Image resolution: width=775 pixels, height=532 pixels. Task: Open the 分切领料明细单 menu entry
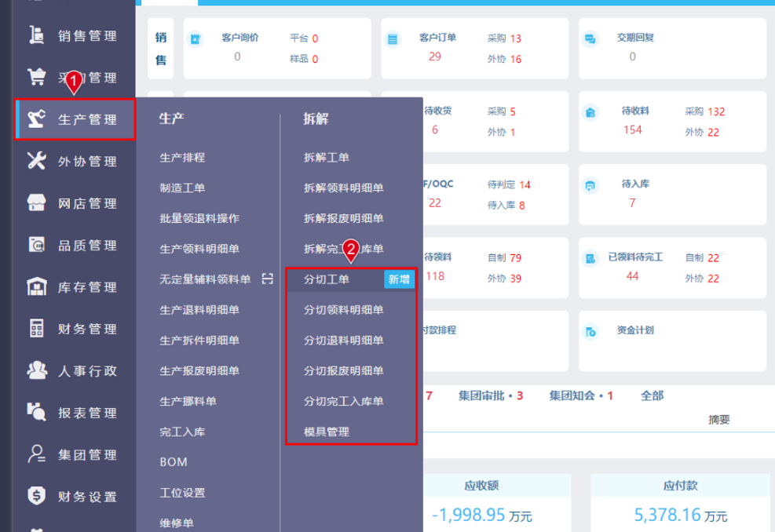click(343, 310)
